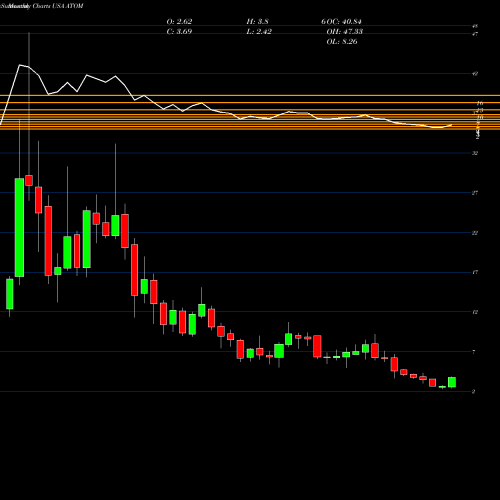Click the price axis label 17

pos(475,272)
